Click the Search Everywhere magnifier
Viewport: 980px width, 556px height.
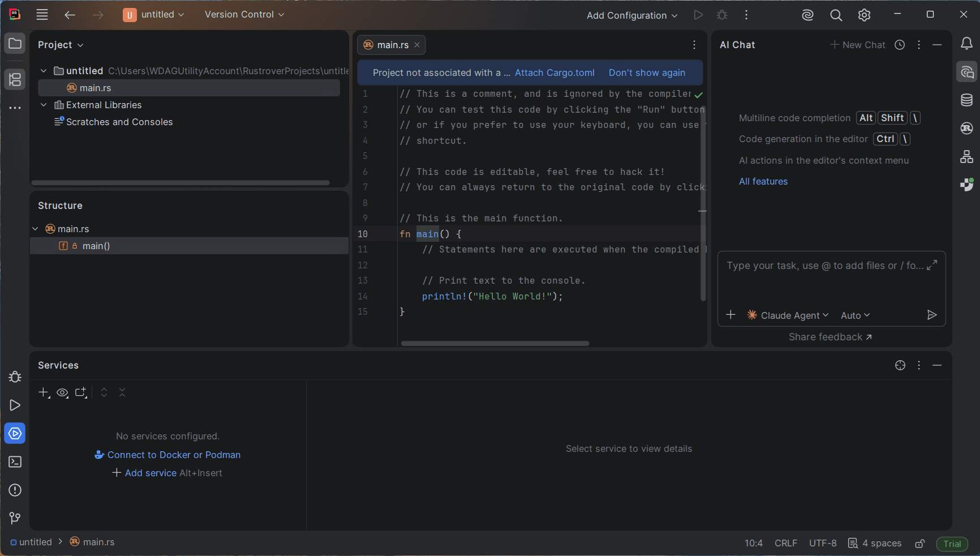[836, 15]
